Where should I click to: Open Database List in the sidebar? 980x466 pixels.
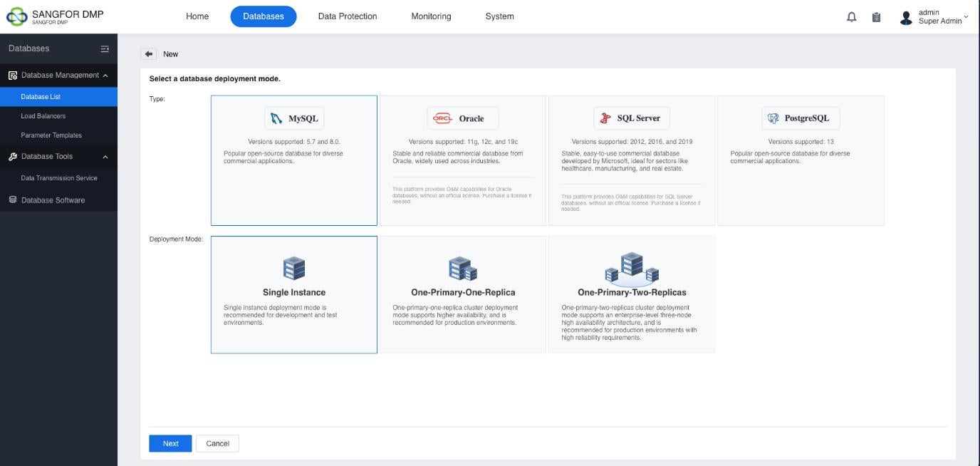pyautogui.click(x=58, y=97)
